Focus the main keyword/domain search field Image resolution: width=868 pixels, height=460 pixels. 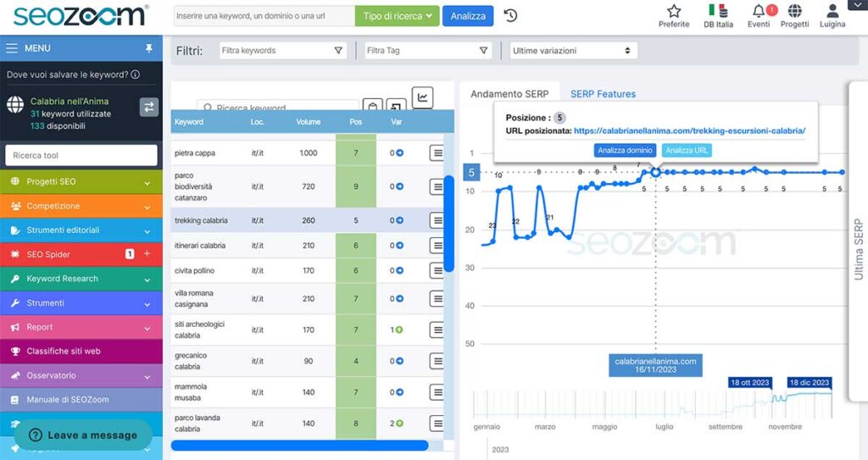click(264, 16)
